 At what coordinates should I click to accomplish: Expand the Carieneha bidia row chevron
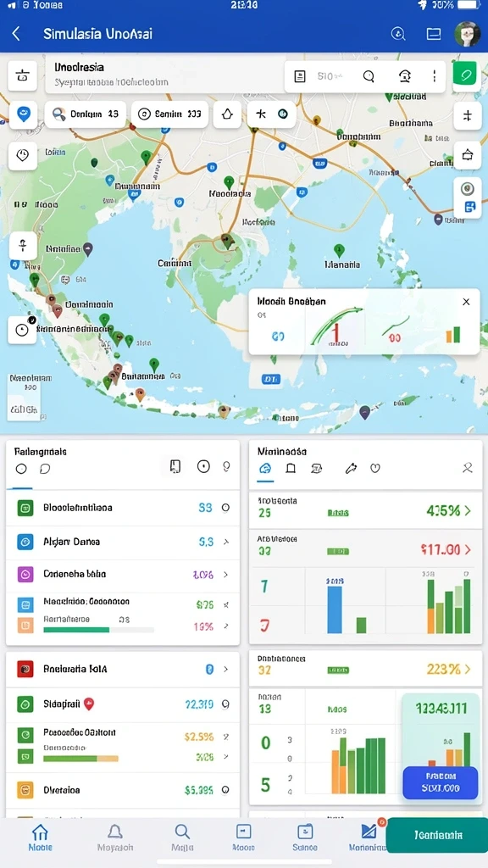225,575
